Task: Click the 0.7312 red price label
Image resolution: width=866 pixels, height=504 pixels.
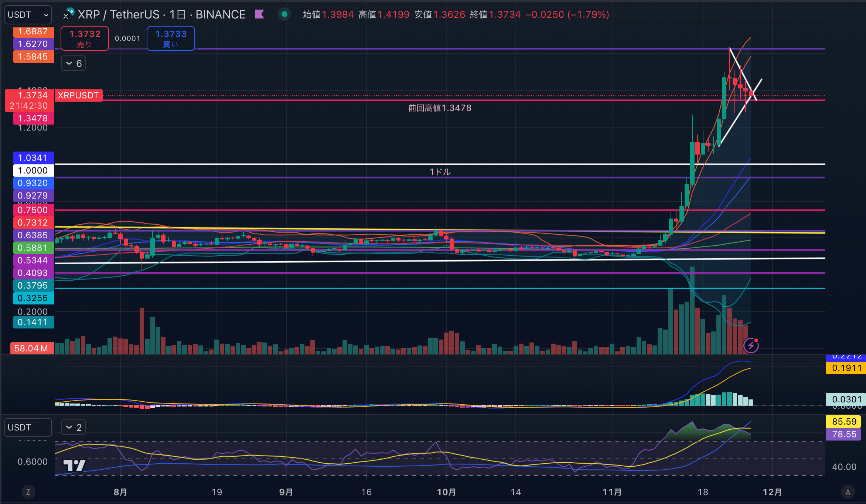Action: 34,222
